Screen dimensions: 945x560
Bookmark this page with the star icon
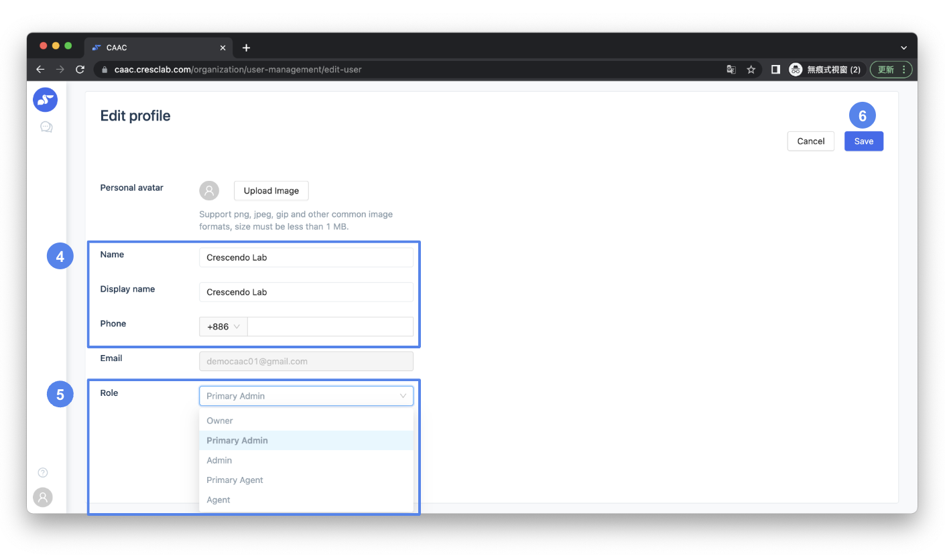pyautogui.click(x=751, y=69)
